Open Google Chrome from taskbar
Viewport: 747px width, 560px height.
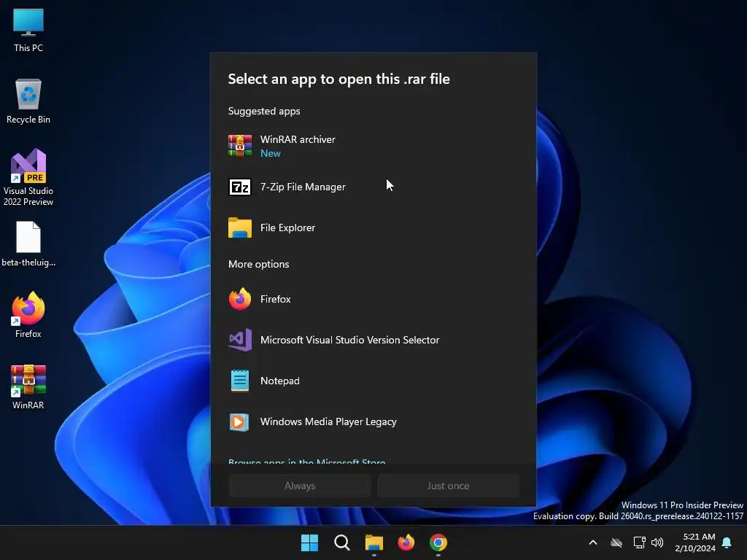point(438,542)
